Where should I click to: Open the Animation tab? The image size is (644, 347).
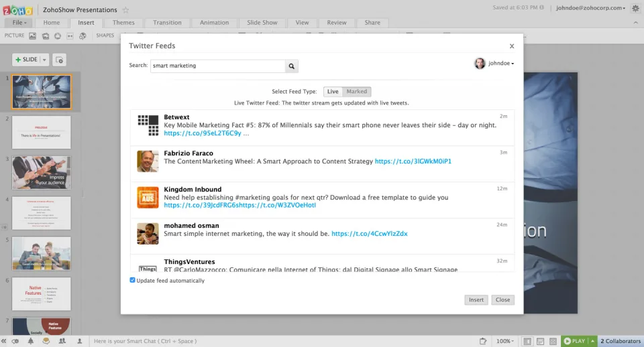pyautogui.click(x=214, y=23)
